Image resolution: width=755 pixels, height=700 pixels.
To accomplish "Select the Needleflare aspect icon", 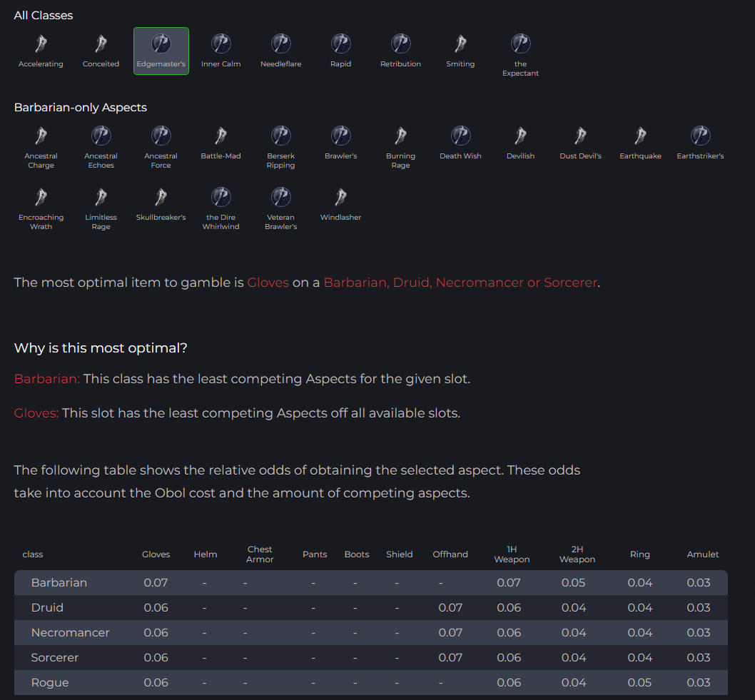I will coord(280,44).
